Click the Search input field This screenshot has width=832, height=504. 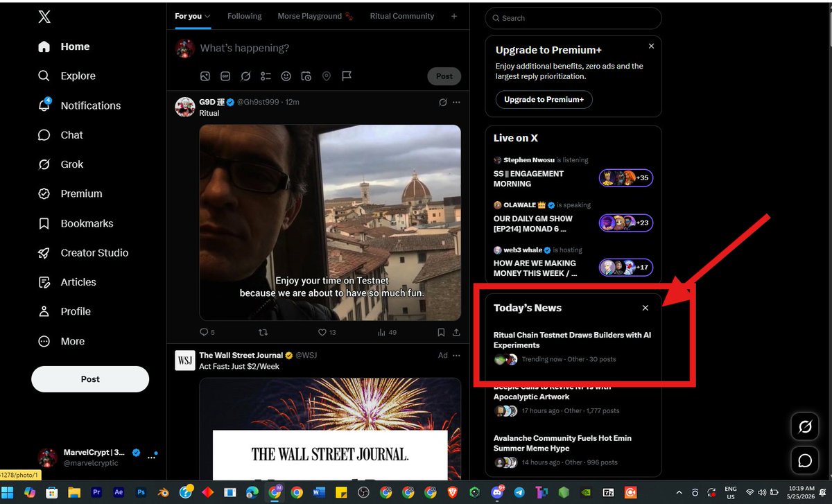click(x=573, y=18)
